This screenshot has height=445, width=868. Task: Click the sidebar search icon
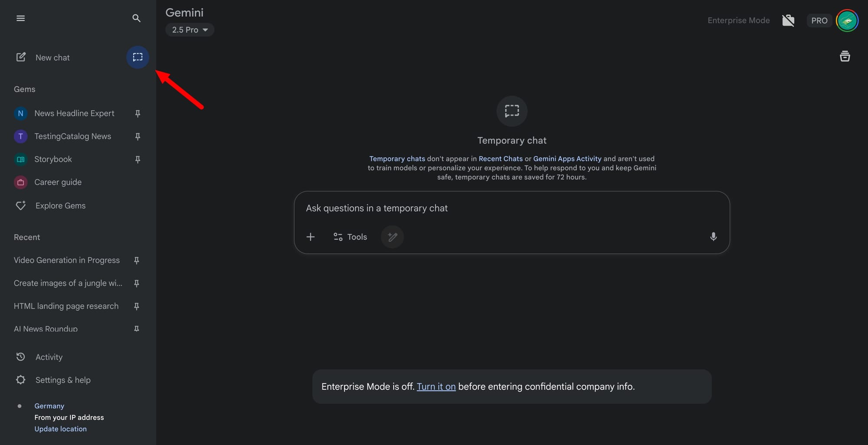(x=136, y=18)
